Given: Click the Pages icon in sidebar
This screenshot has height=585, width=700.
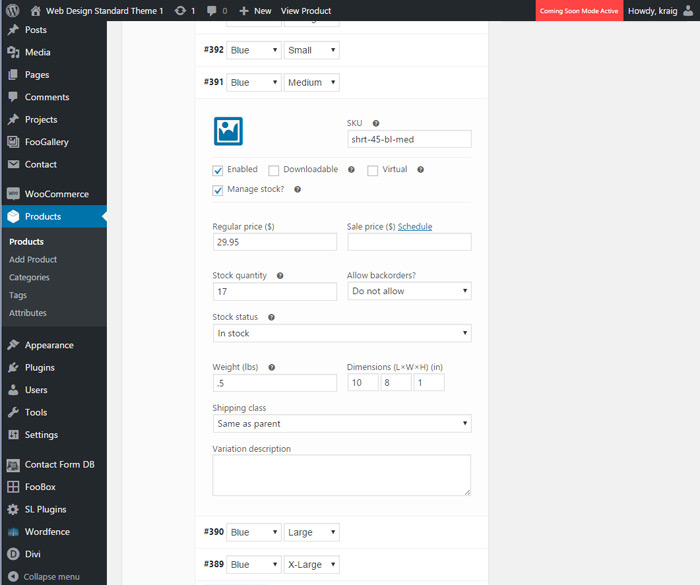Looking at the screenshot, I should tap(13, 75).
